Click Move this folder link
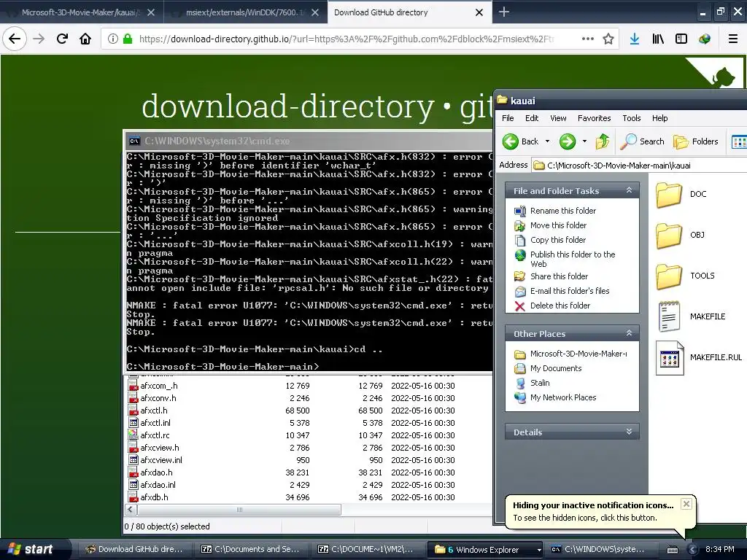This screenshot has height=560, width=747. [x=558, y=225]
